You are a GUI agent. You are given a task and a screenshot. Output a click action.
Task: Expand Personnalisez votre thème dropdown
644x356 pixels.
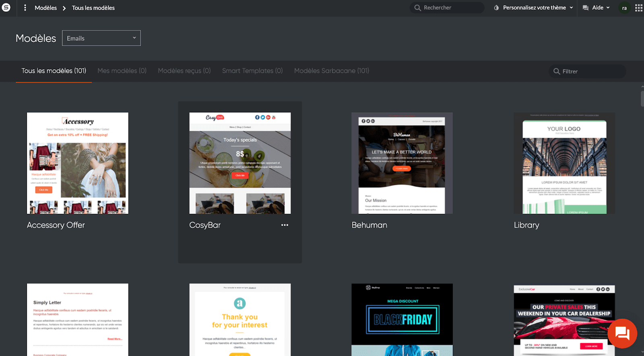[571, 8]
